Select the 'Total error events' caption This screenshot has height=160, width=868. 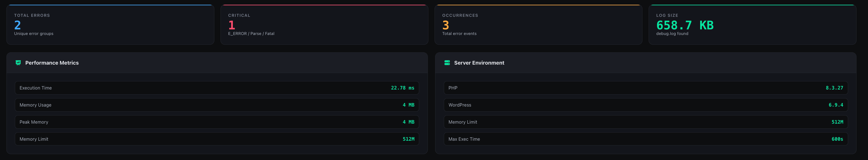pos(459,34)
